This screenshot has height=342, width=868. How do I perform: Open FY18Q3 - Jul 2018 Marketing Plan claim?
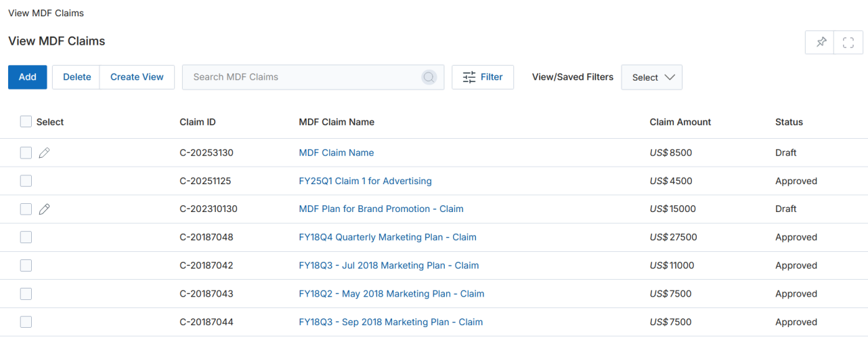pos(389,265)
